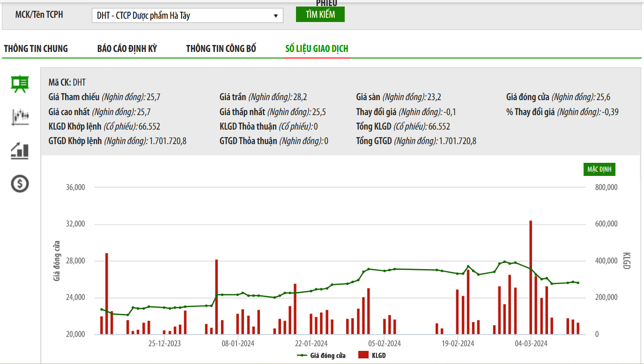This screenshot has width=644, height=364.
Task: Click the red KLGD legend color swatch
Action: pyautogui.click(x=363, y=356)
